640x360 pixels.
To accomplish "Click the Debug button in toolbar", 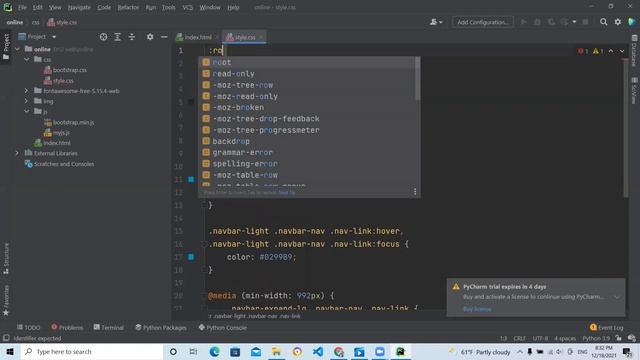I will tap(537, 22).
